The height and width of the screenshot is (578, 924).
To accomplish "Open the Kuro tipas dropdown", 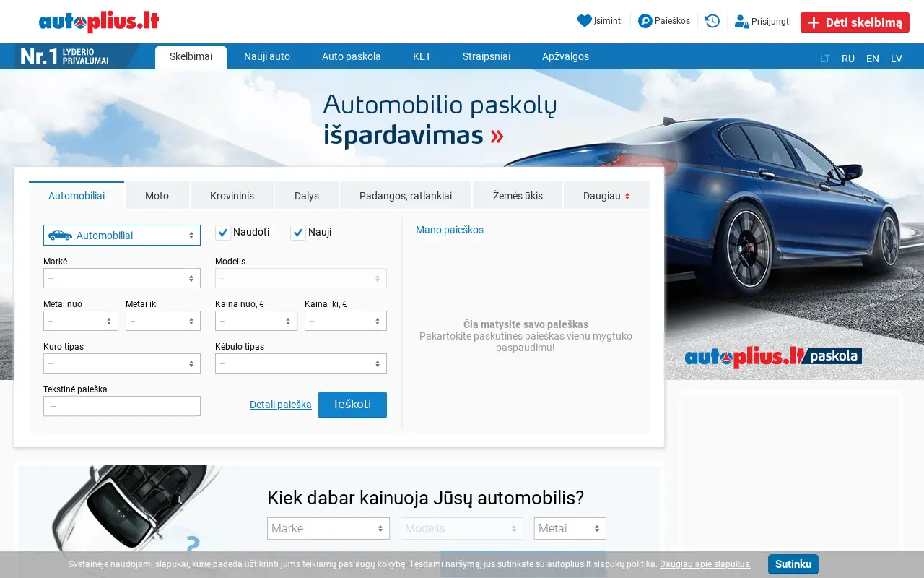I will coord(122,363).
